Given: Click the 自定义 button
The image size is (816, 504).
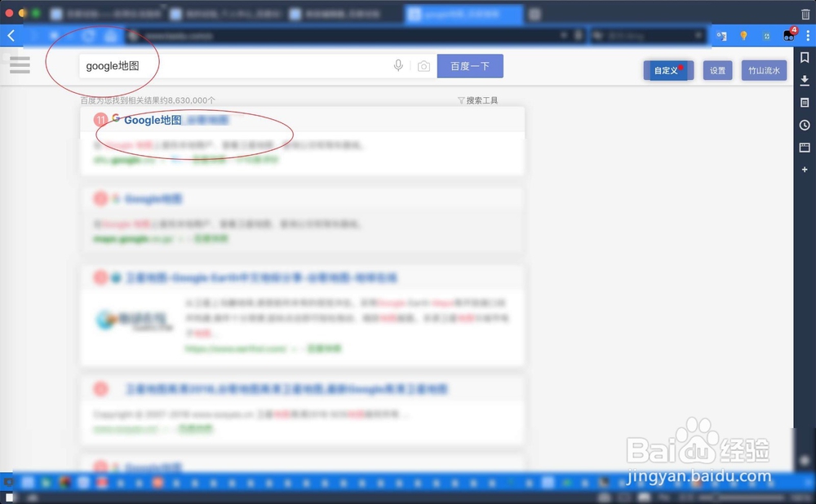Looking at the screenshot, I should 669,70.
